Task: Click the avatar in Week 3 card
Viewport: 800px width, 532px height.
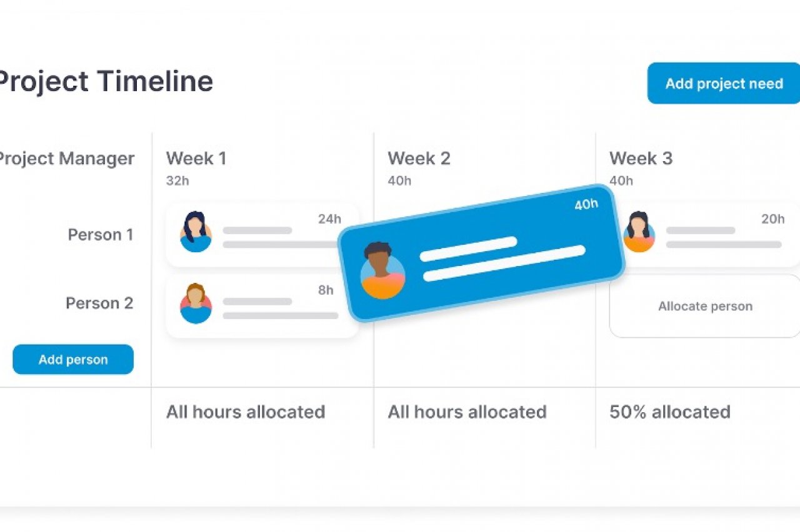Action: (639, 232)
